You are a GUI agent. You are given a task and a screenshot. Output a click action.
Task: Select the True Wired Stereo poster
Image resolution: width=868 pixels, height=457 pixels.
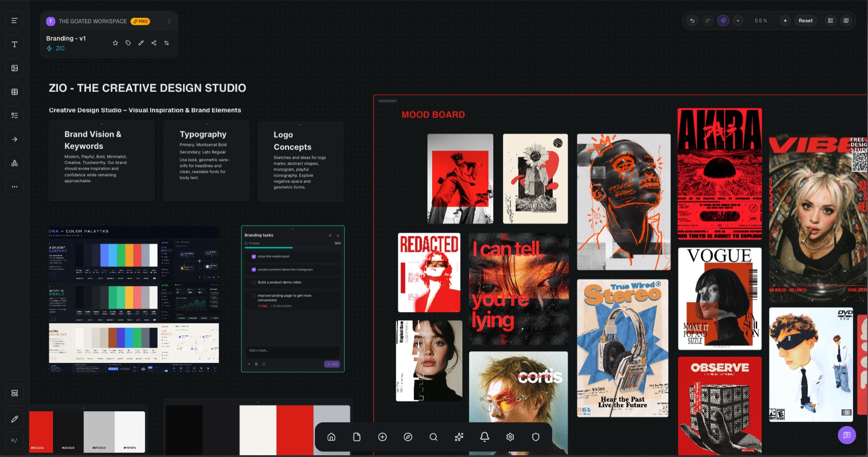(623, 348)
